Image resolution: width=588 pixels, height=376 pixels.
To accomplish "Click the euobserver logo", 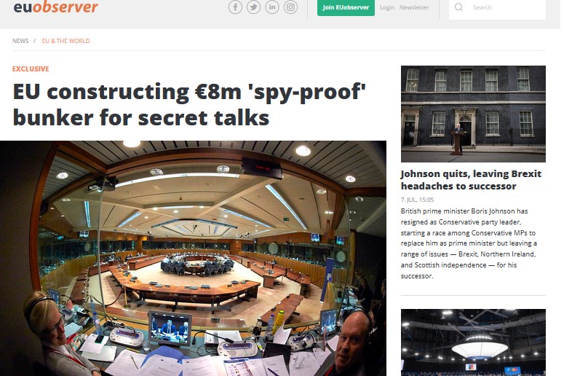I will (55, 7).
